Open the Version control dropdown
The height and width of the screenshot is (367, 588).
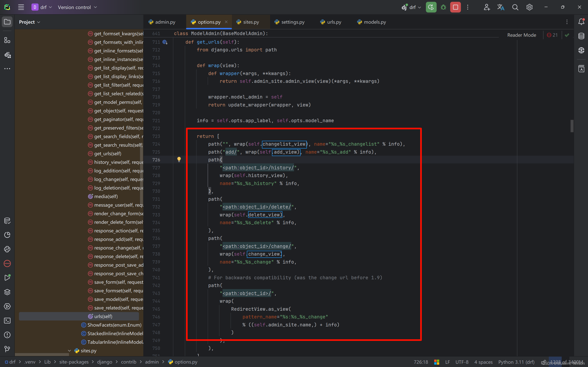[x=77, y=7]
